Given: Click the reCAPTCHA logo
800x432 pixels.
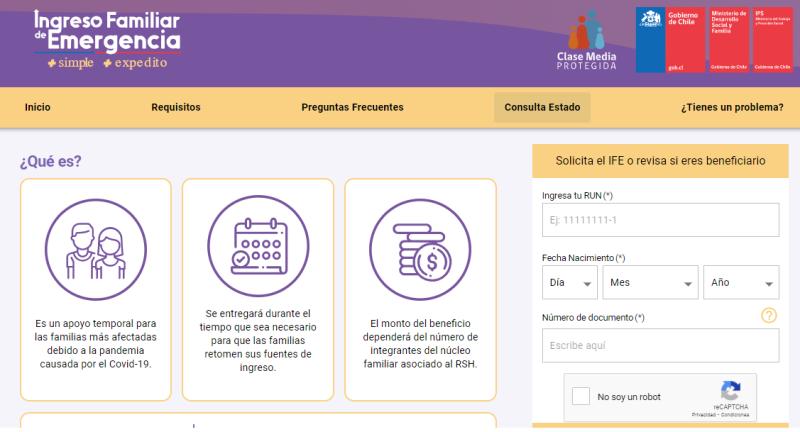Looking at the screenshot, I should pos(731,391).
